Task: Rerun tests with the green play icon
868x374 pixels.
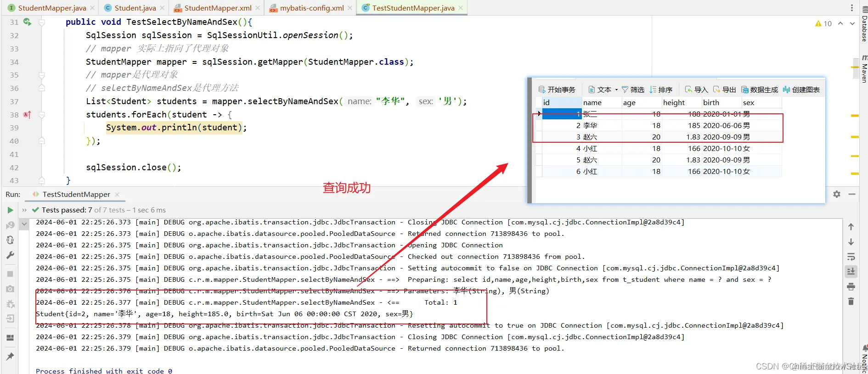Action: [10, 210]
